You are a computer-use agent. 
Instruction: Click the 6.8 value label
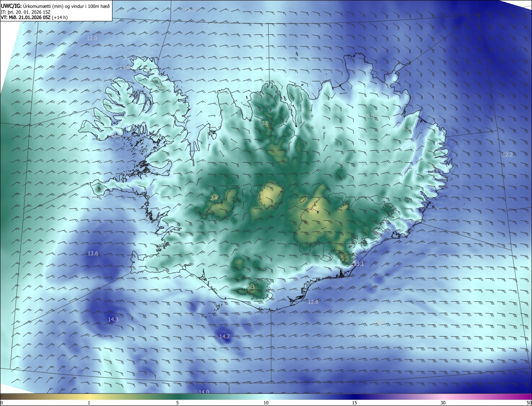(x=370, y=115)
